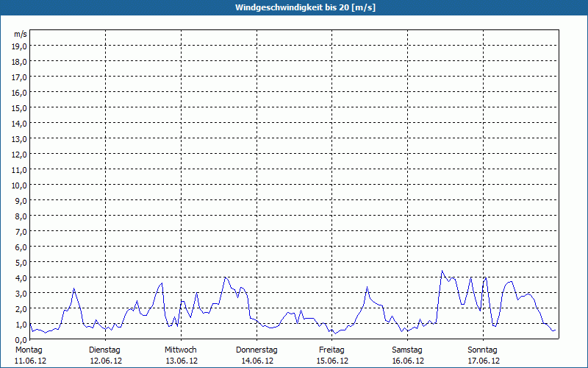Click the '9,0' y-axis label
588x368 pixels.
(x=21, y=200)
